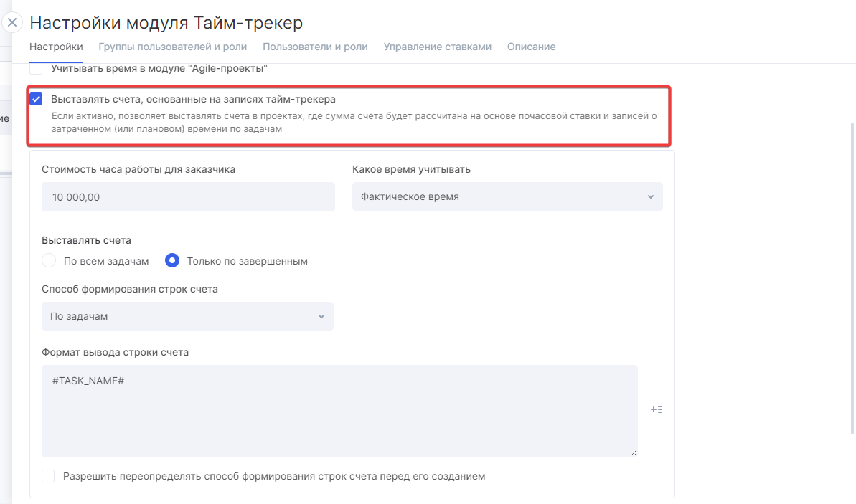Viewport: 856px width, 504px height.
Task: Enable Учитывать время в модуле Agile-проекты checkbox
Action: coord(37,70)
